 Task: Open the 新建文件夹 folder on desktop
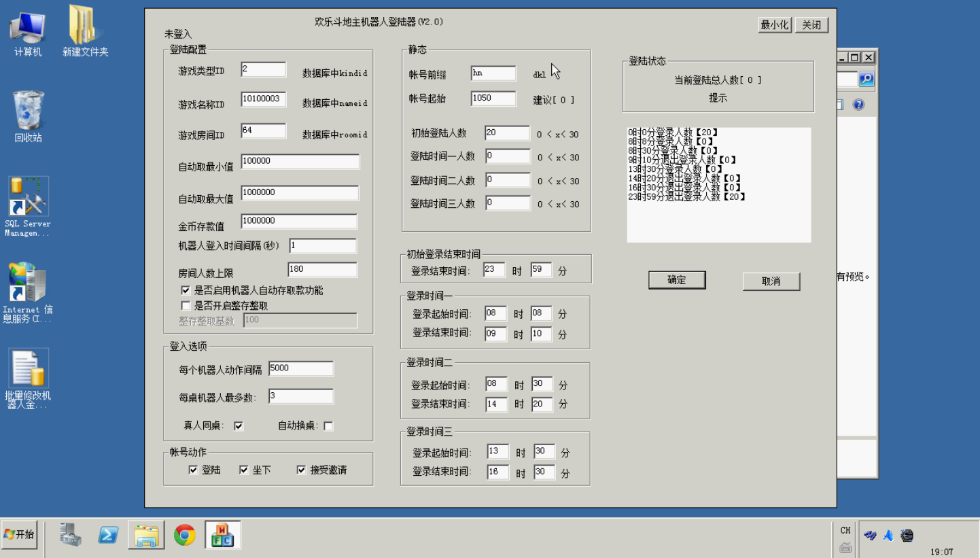click(x=85, y=31)
